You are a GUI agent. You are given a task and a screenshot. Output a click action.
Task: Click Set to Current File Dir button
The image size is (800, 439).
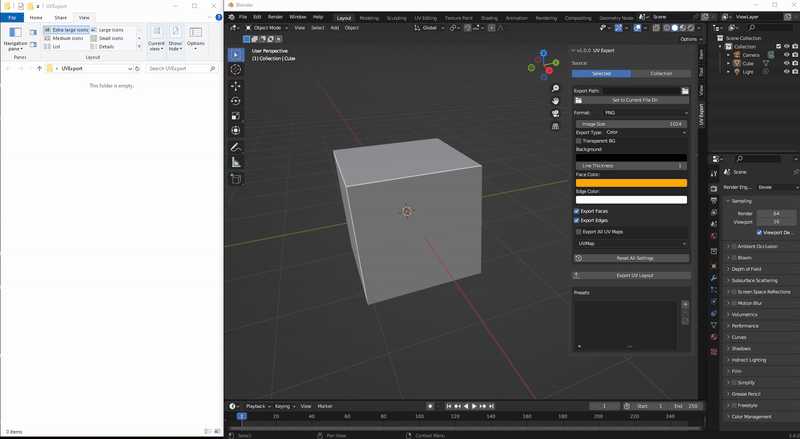click(x=632, y=100)
